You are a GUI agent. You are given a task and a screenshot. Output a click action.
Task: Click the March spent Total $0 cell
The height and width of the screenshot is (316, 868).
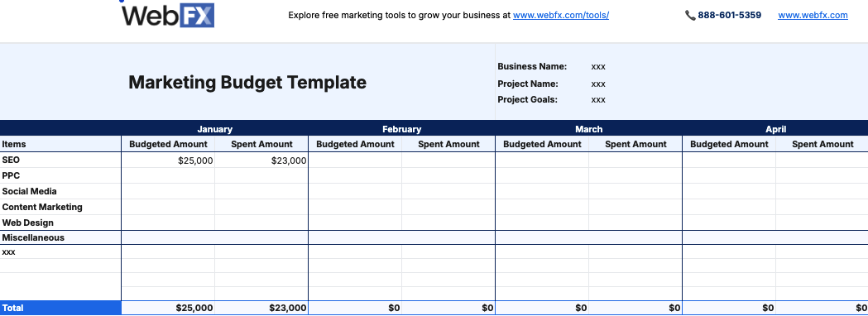(x=635, y=308)
